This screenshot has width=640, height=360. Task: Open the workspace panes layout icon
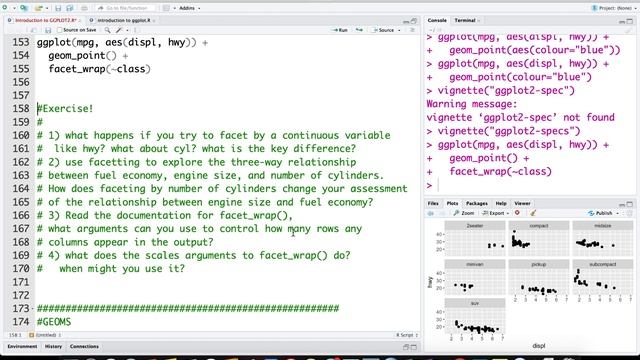click(166, 8)
